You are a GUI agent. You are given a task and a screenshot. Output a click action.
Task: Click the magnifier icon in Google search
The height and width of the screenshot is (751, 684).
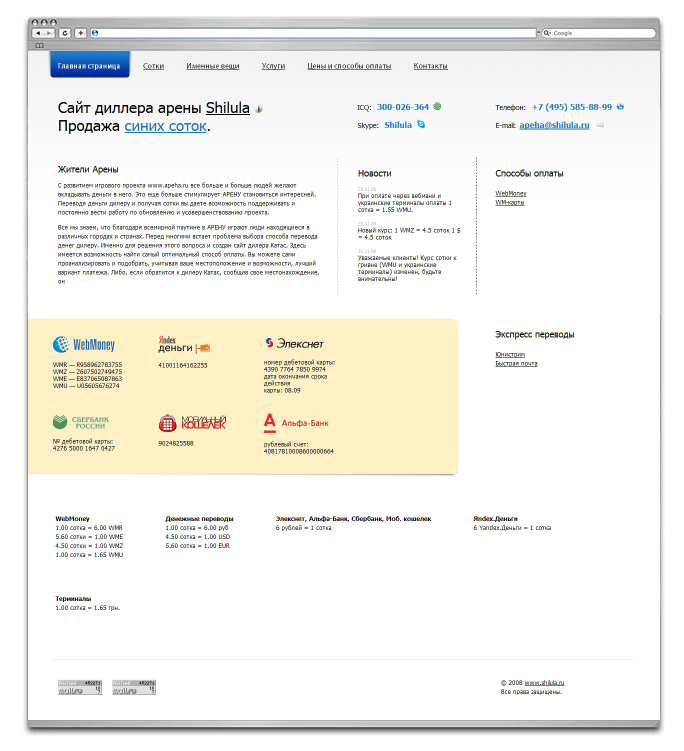[x=547, y=33]
